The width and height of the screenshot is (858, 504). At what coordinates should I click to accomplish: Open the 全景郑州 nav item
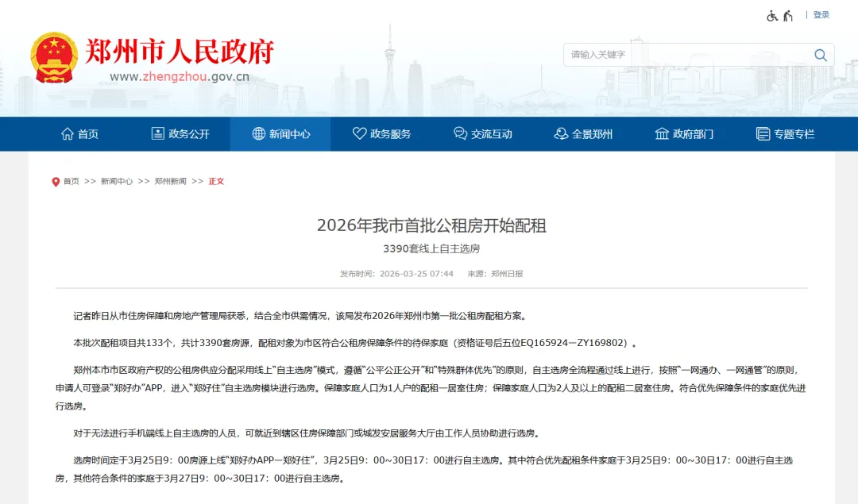point(583,134)
